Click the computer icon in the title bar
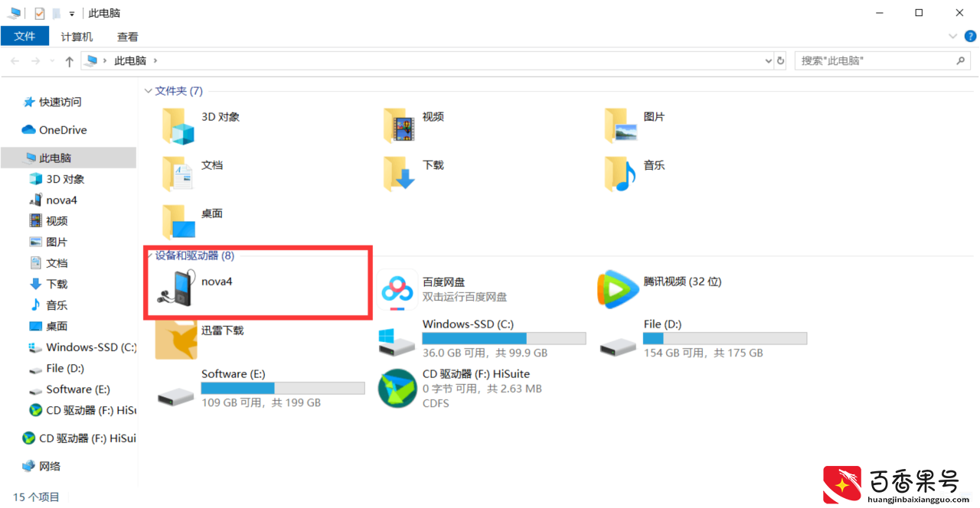980x508 pixels. point(14,13)
